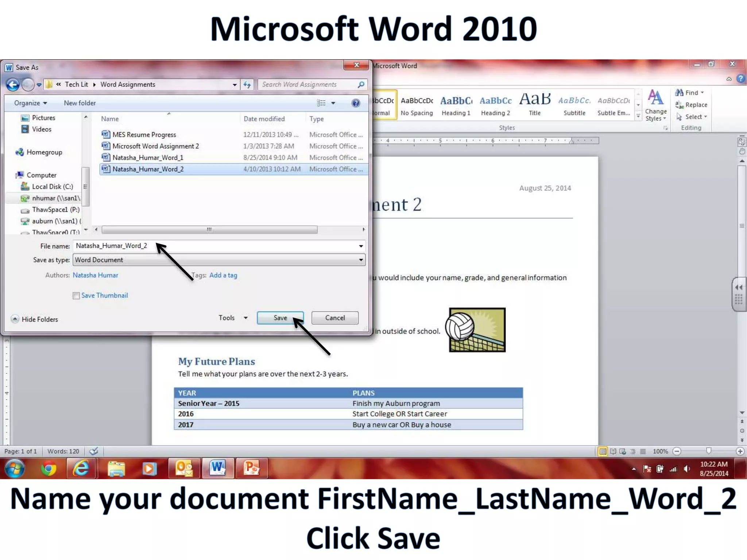
Task: Click the Back arrow in Save As dialog
Action: [13, 85]
